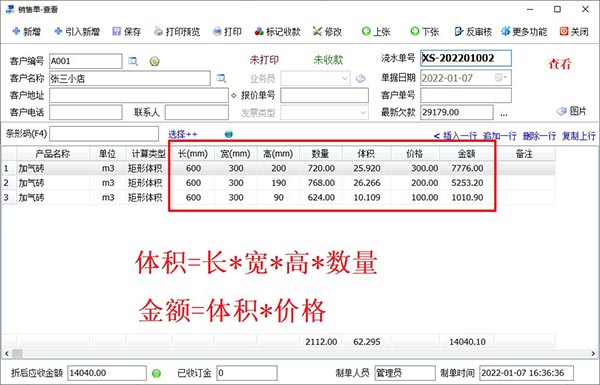The width and height of the screenshot is (600, 385).
Task: Click amount cell 7776.00
Action: (x=467, y=168)
